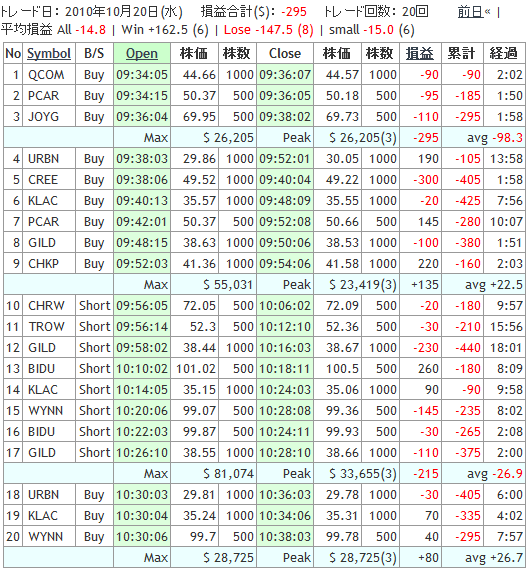Select QCOM symbol in row 1

46,75
